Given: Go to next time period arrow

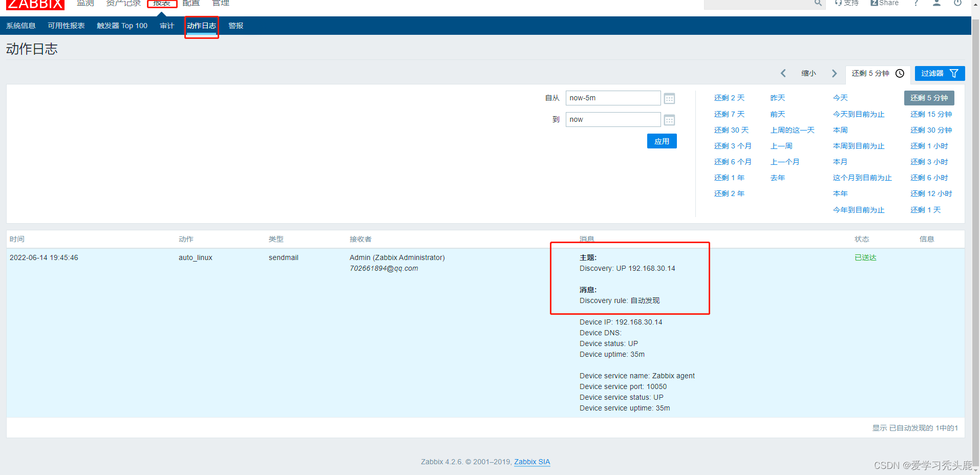Looking at the screenshot, I should point(835,73).
